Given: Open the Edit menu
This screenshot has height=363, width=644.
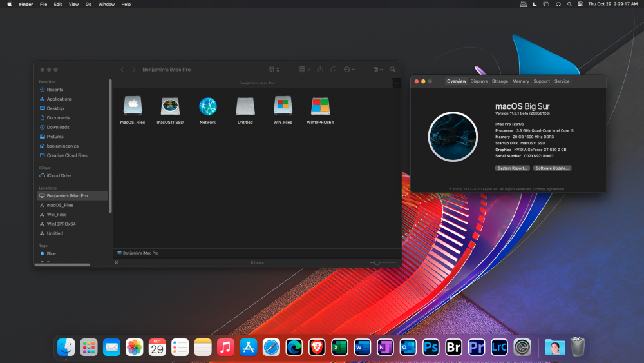Looking at the screenshot, I should tap(58, 4).
